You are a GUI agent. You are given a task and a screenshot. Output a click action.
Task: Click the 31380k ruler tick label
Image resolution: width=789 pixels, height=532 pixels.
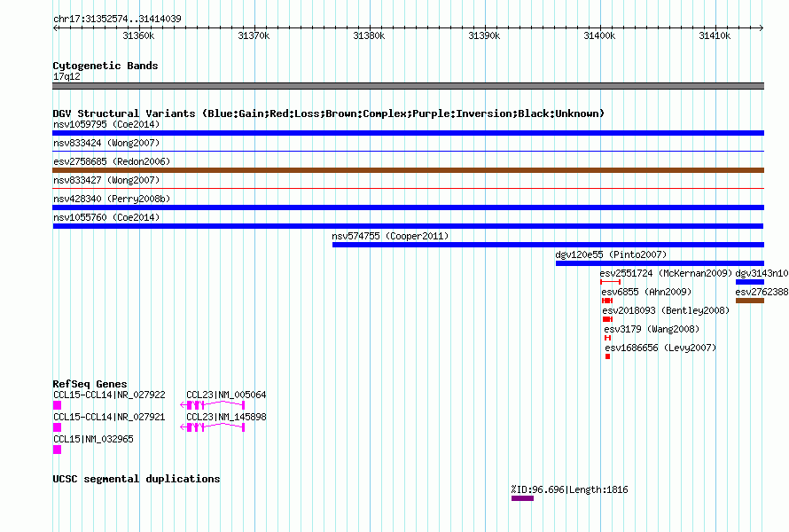pyautogui.click(x=369, y=35)
